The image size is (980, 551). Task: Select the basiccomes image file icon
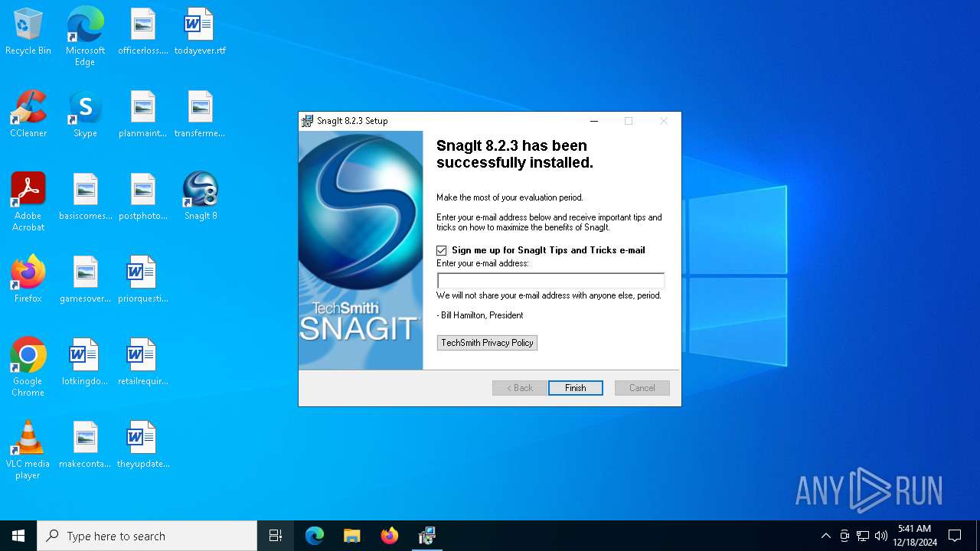tap(85, 197)
